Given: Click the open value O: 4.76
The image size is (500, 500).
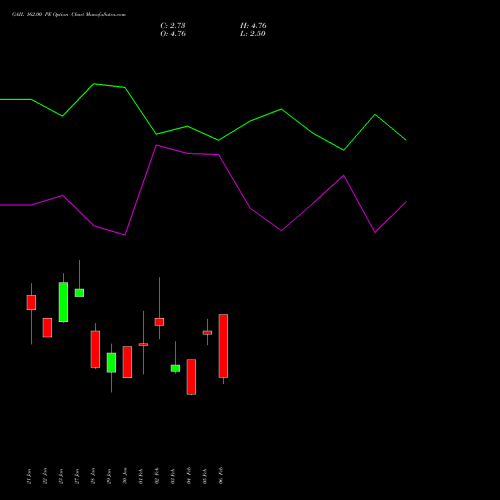Looking at the screenshot, I should coord(173,34).
